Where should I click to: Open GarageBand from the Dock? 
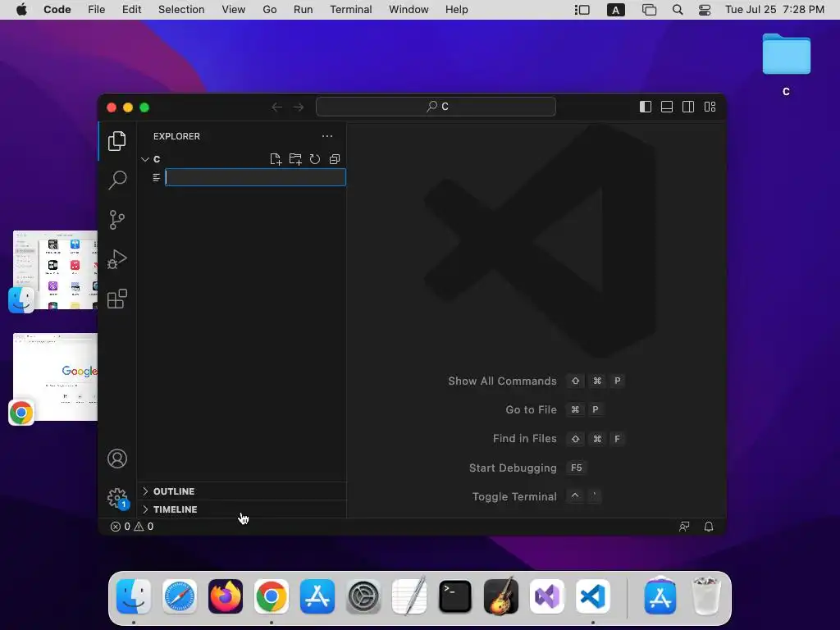[x=501, y=596]
